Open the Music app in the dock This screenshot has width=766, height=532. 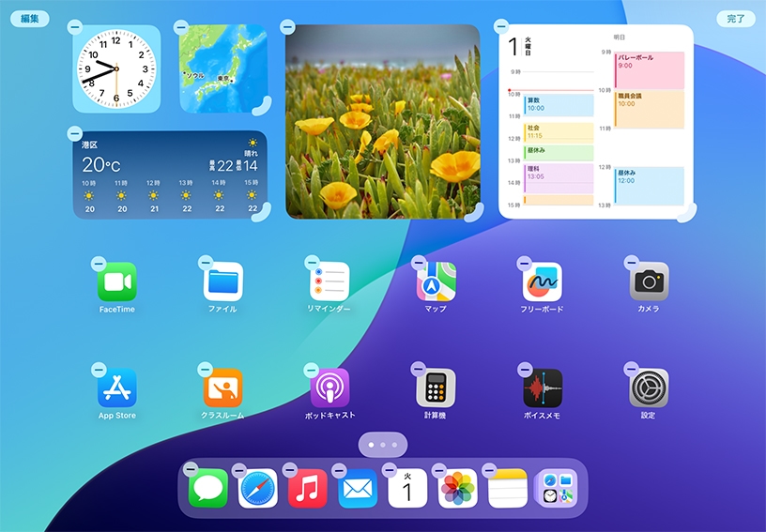[x=308, y=488]
